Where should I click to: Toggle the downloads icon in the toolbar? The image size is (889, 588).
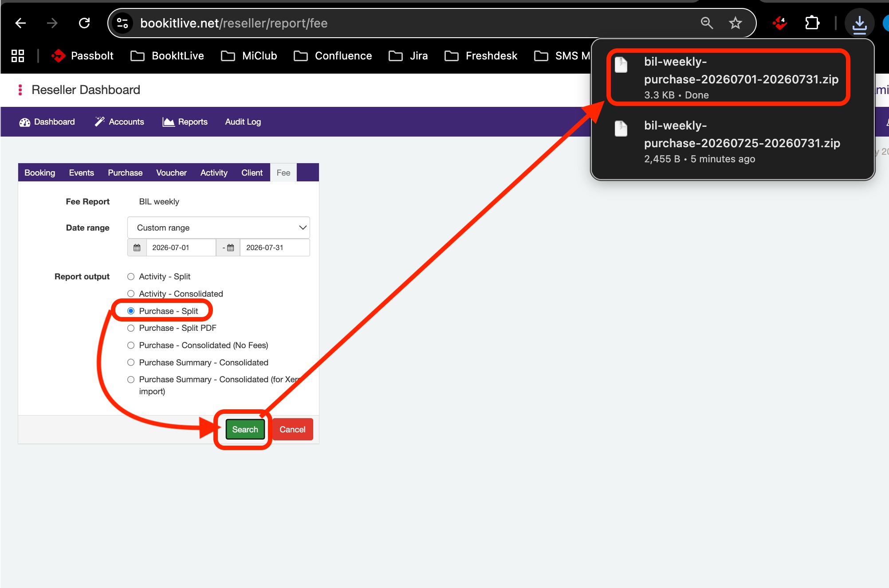click(x=859, y=24)
